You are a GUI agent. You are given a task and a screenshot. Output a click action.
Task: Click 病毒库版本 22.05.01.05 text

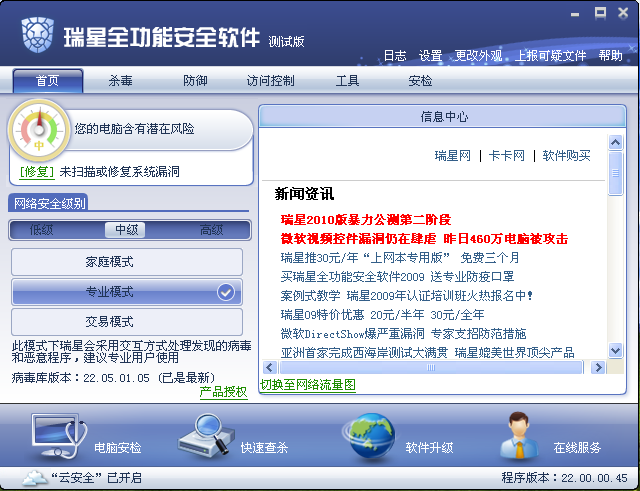tap(113, 378)
